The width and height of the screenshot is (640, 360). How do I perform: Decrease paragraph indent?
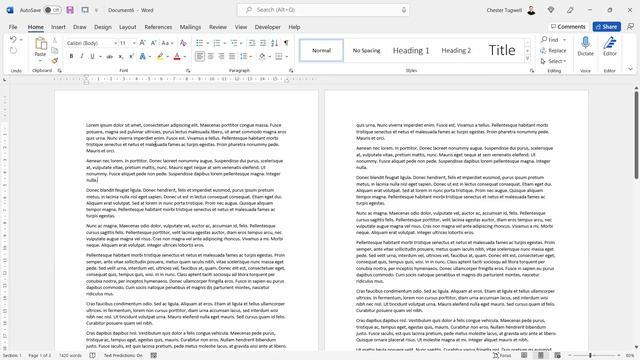coord(252,43)
